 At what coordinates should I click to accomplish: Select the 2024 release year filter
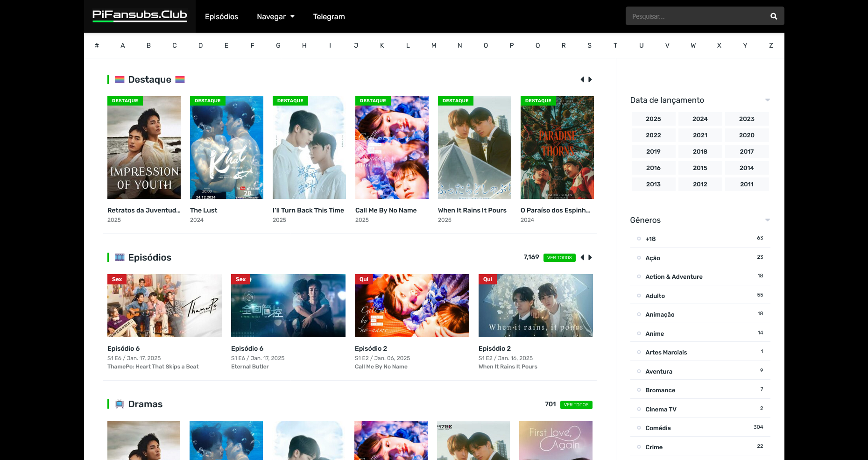699,119
